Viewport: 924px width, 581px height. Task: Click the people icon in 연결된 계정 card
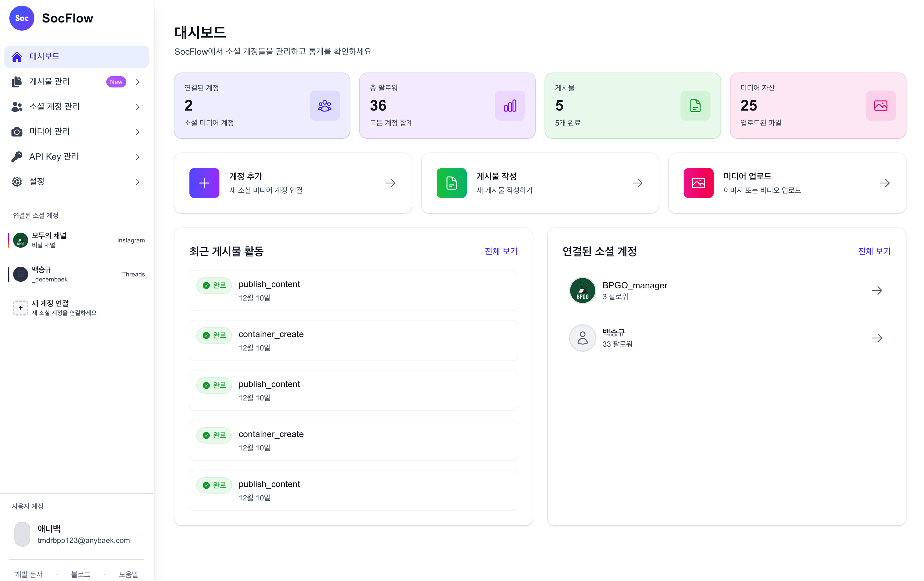pos(324,106)
